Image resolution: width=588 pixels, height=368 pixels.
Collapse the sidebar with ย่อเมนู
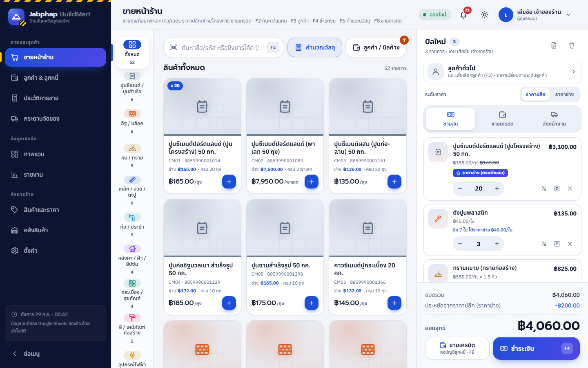point(56,354)
